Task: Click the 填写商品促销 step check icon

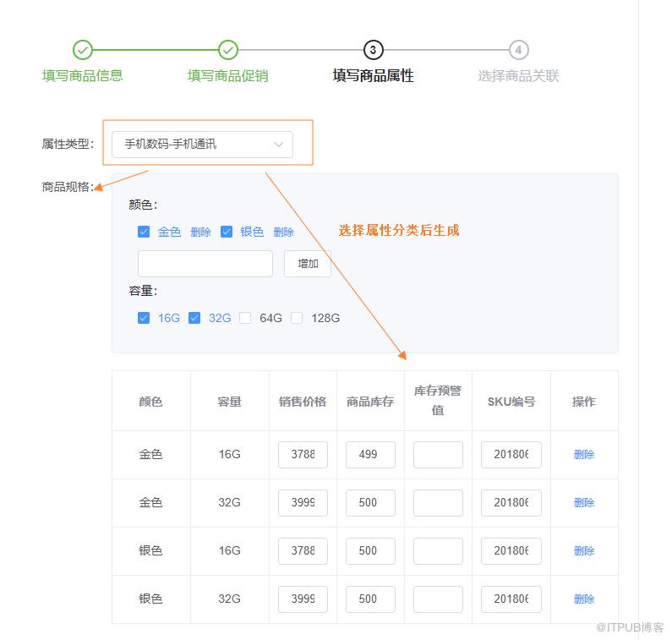Action: (228, 50)
